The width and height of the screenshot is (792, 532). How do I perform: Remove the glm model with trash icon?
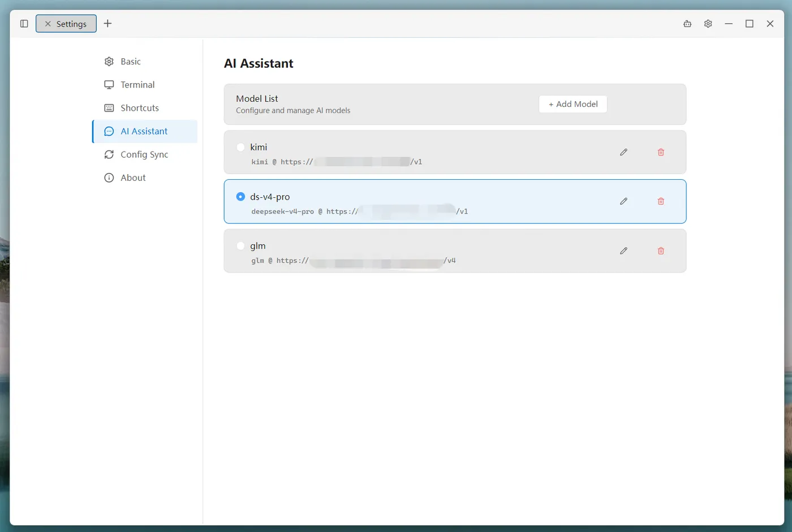click(661, 250)
